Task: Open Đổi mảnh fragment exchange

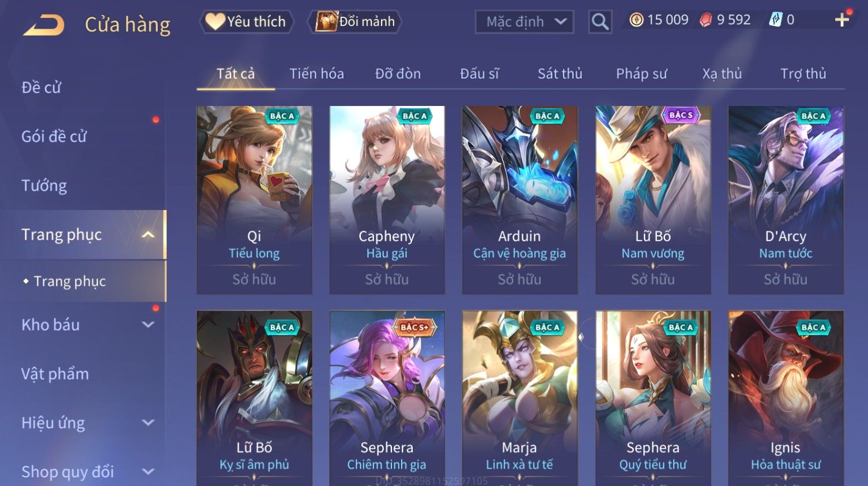Action: (354, 22)
